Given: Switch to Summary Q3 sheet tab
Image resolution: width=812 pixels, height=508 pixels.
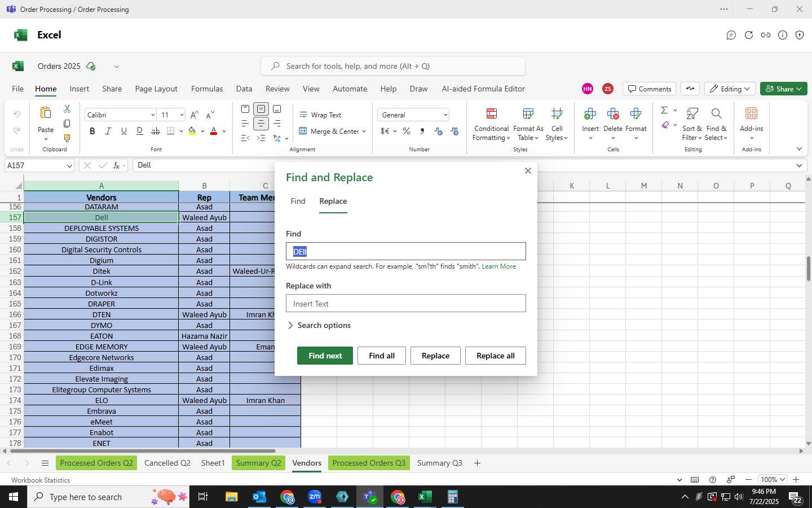Looking at the screenshot, I should tap(439, 463).
